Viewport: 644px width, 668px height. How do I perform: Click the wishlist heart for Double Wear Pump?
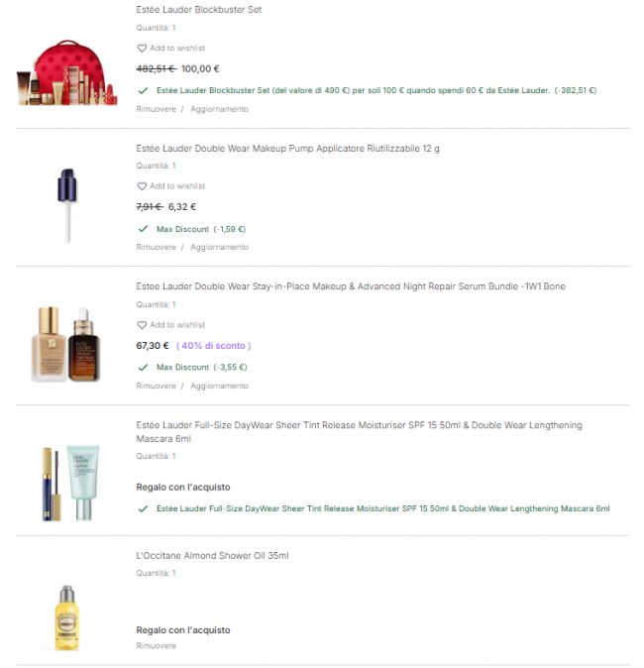142,186
